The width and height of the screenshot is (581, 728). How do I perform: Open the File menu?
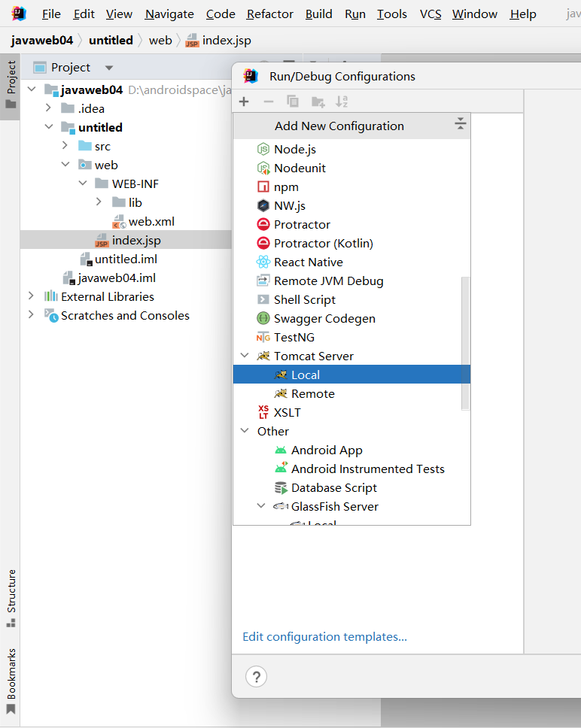click(x=51, y=14)
